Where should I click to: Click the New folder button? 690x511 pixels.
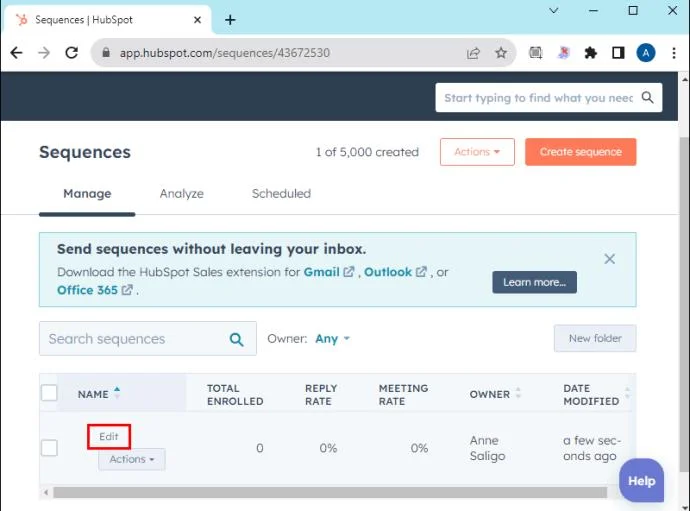[x=595, y=338]
